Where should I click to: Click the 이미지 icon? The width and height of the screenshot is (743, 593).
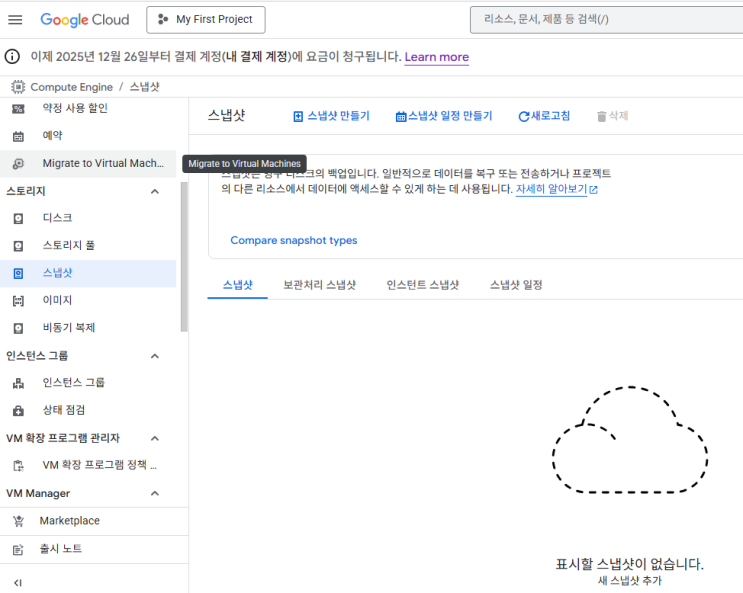(x=18, y=301)
